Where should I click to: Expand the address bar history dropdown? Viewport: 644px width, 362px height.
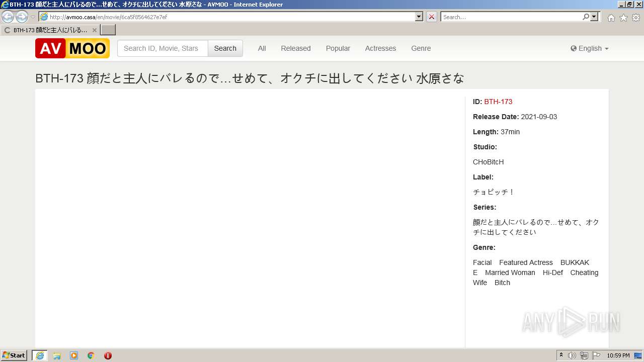pyautogui.click(x=419, y=17)
